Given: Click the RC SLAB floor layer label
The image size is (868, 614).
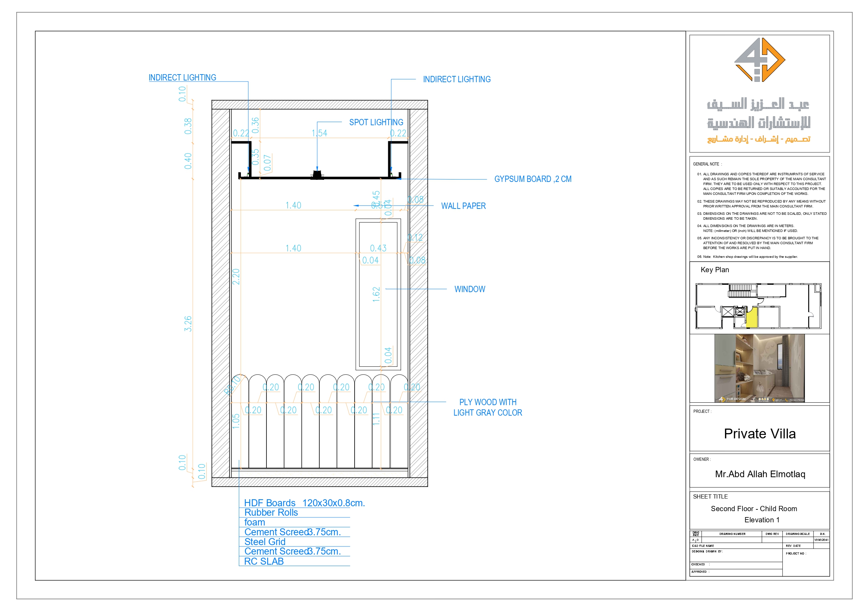Looking at the screenshot, I should pos(264,562).
